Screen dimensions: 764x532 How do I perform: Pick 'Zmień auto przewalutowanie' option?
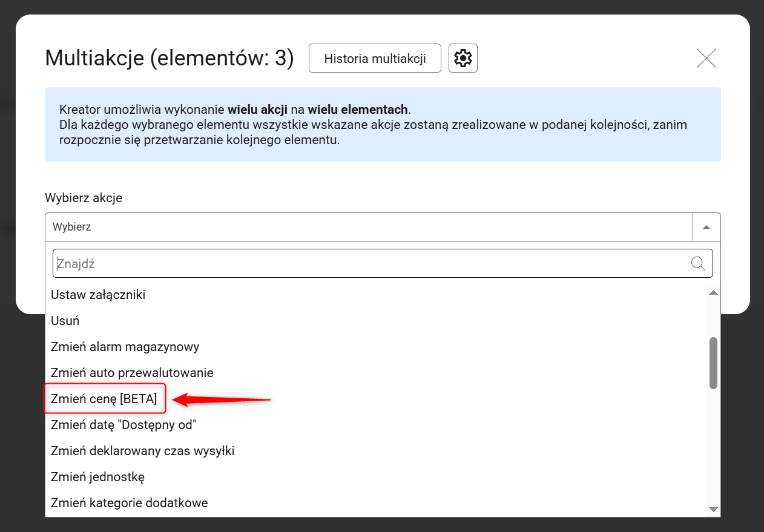(132, 373)
